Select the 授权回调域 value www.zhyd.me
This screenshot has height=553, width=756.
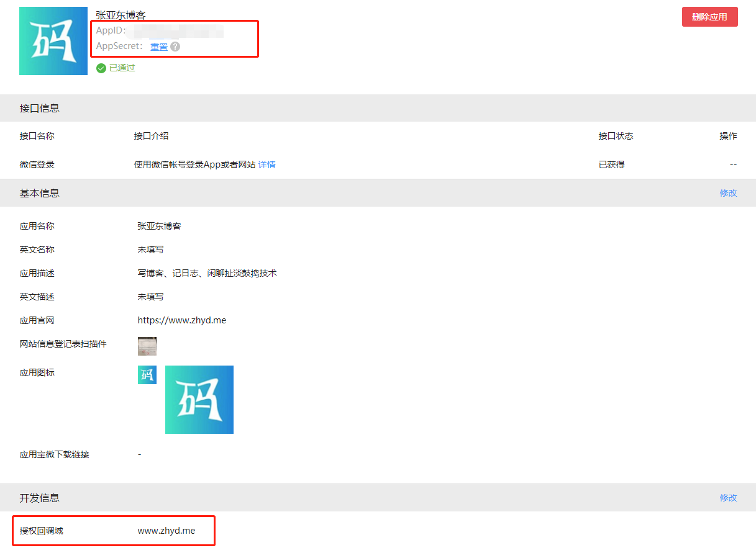[x=166, y=531]
